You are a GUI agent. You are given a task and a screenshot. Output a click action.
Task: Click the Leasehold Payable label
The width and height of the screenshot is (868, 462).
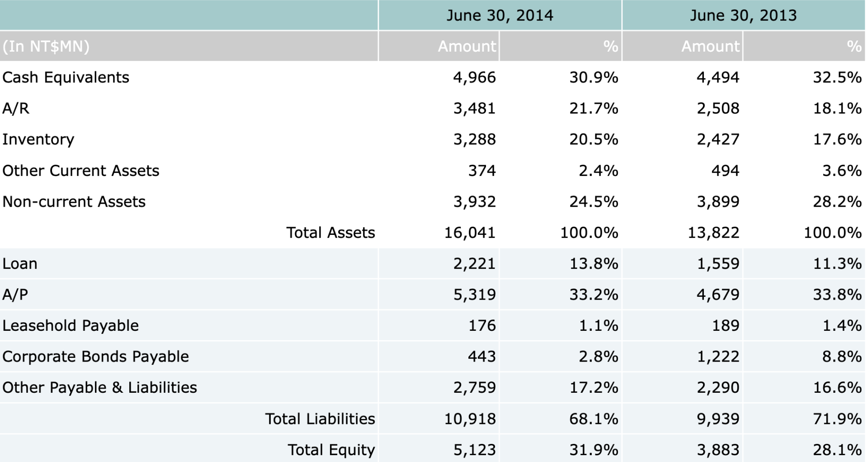coord(71,326)
